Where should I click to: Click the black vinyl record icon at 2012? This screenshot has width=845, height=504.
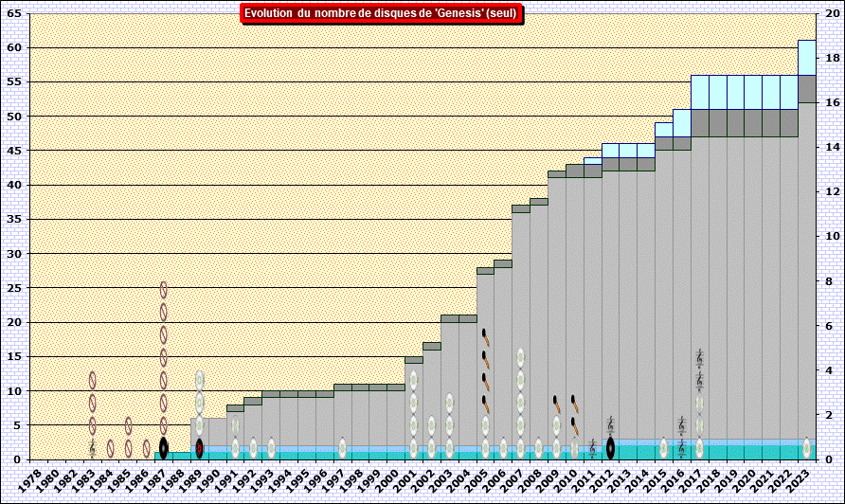pos(610,448)
